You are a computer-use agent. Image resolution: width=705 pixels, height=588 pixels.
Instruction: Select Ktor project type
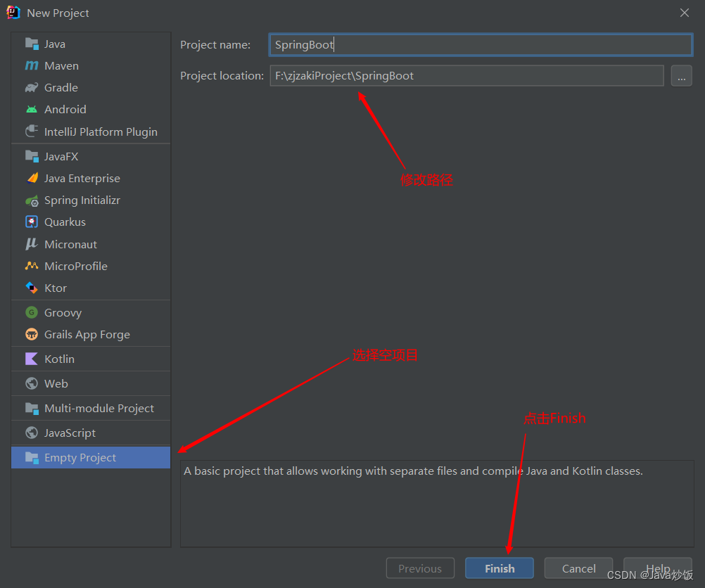coord(91,288)
